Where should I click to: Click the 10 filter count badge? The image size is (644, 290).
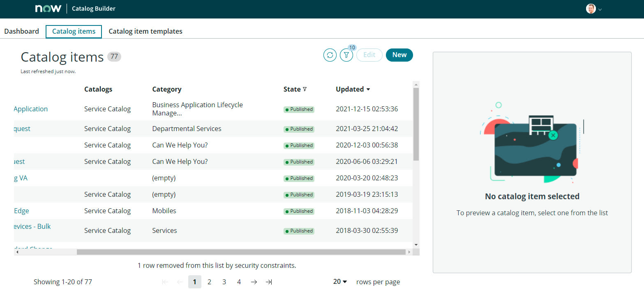tap(352, 48)
